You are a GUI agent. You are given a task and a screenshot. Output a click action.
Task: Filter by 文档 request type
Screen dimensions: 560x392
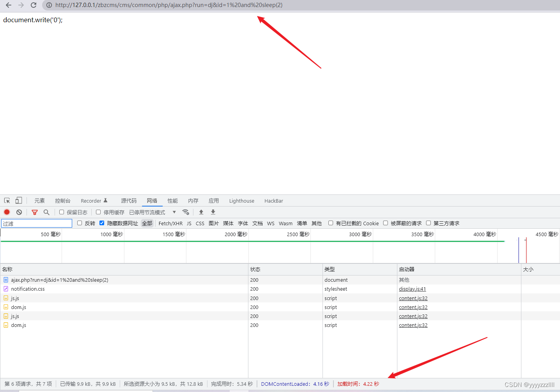(x=257, y=223)
